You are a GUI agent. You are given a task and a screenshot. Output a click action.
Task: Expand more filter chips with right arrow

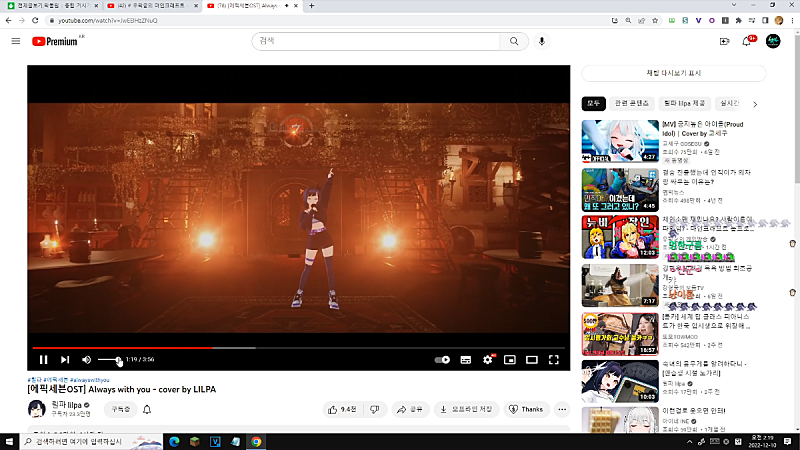click(755, 104)
